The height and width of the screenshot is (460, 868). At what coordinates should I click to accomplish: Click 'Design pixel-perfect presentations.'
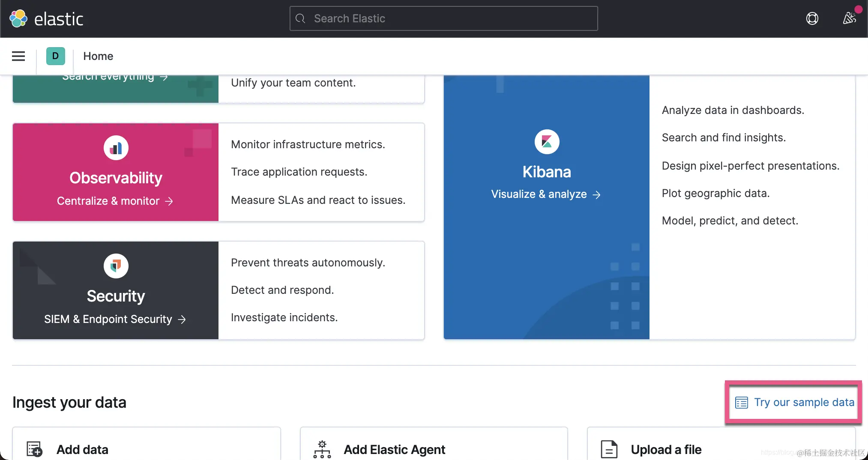(x=751, y=166)
